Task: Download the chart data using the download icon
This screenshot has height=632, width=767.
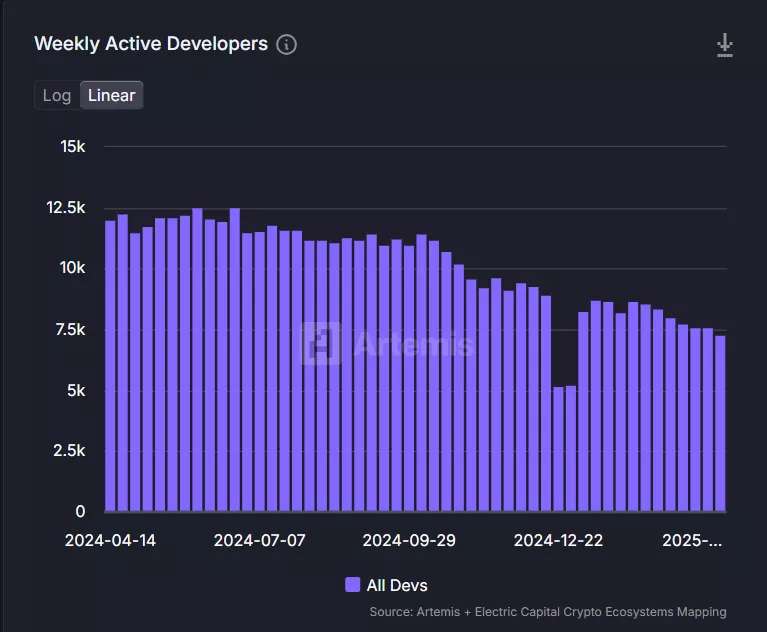Action: [x=725, y=45]
